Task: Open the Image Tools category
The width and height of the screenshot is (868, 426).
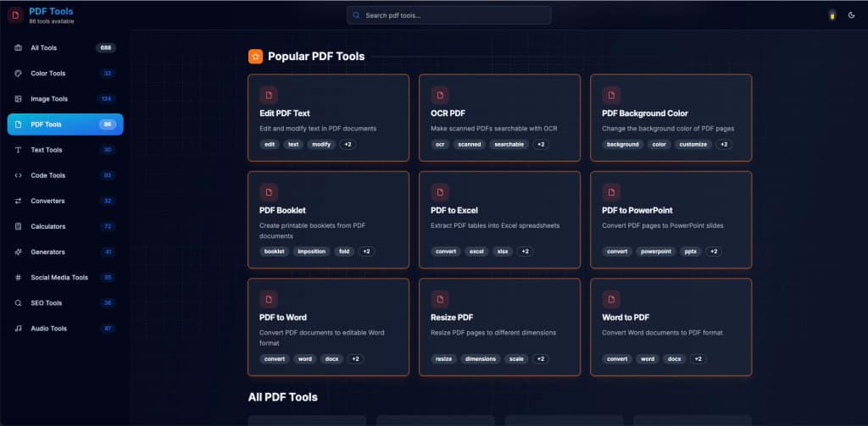Action: 65,99
